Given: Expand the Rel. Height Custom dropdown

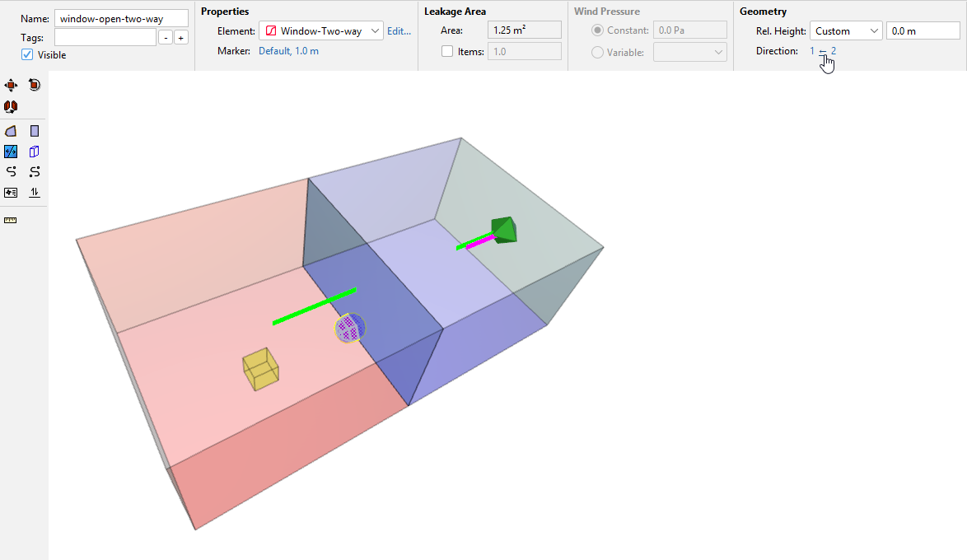Looking at the screenshot, I should 845,31.
